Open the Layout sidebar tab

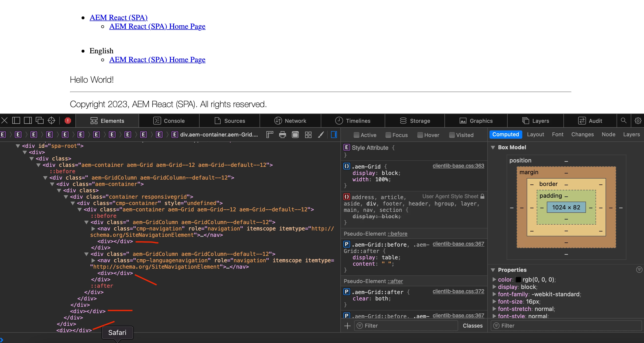point(535,134)
